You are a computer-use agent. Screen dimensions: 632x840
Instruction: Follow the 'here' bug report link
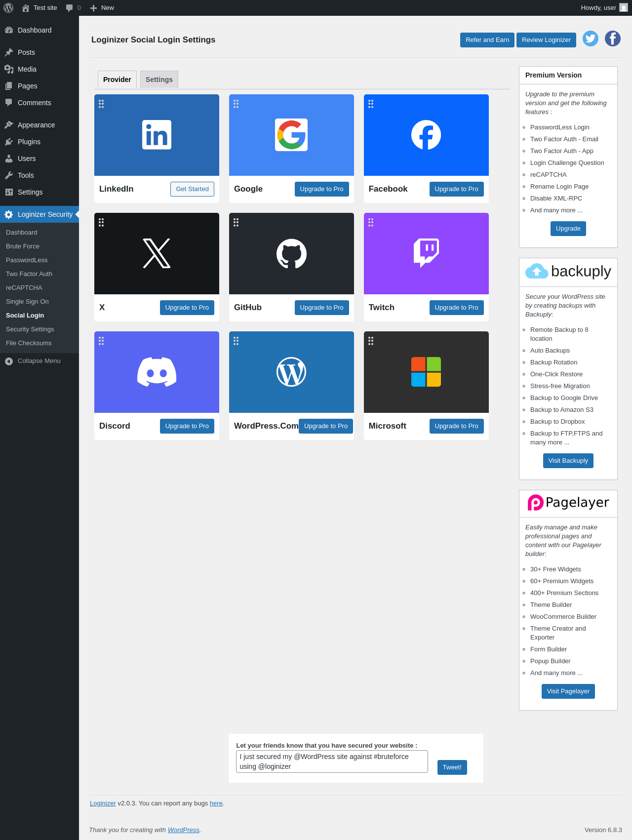coord(216,803)
